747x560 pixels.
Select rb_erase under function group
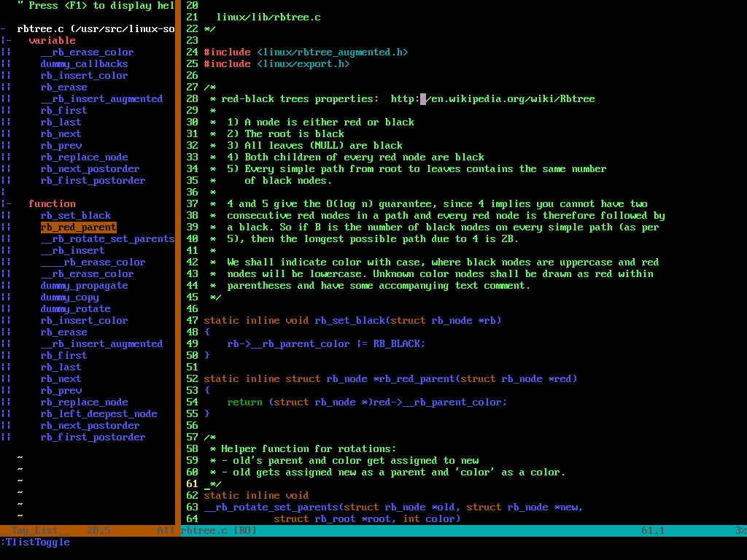click(x=64, y=332)
